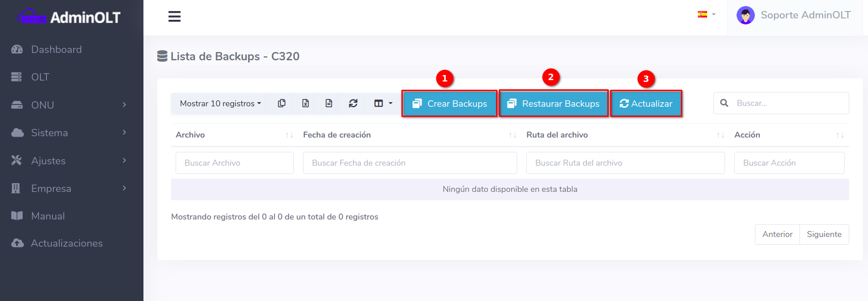Click the Siguiente pagination button
Viewport: 868px width, 301px height.
pyautogui.click(x=824, y=234)
